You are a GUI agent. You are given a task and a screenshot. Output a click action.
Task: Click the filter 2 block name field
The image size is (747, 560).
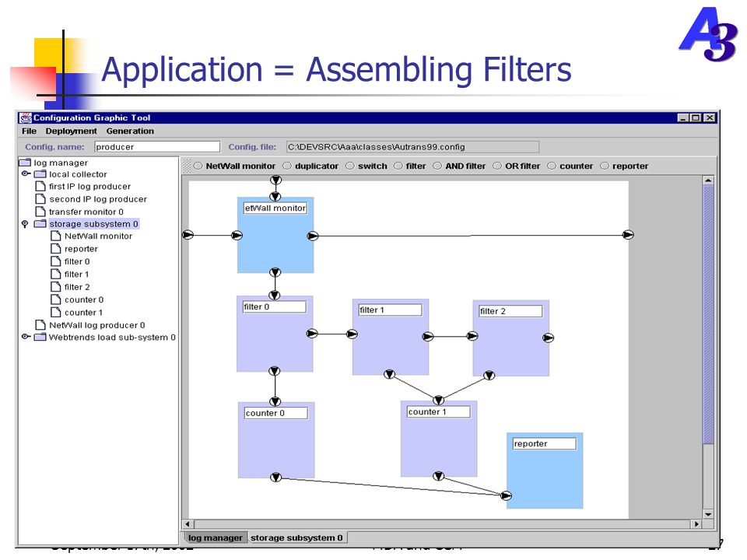[510, 311]
